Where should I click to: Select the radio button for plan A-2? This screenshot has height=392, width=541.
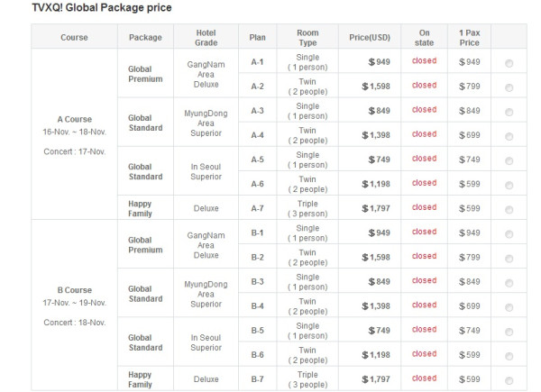[509, 87]
